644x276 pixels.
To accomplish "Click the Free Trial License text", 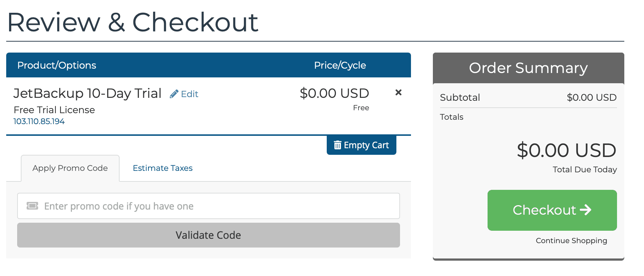I will (x=54, y=110).
